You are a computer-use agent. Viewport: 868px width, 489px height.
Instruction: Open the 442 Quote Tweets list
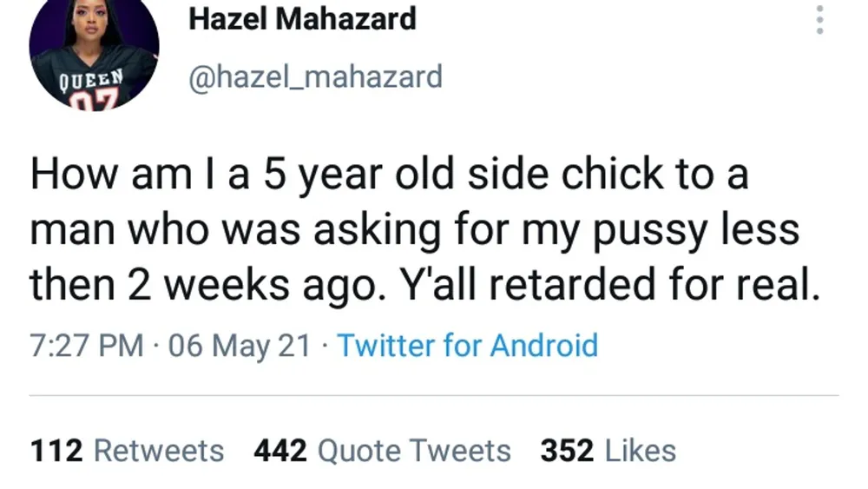tap(382, 451)
